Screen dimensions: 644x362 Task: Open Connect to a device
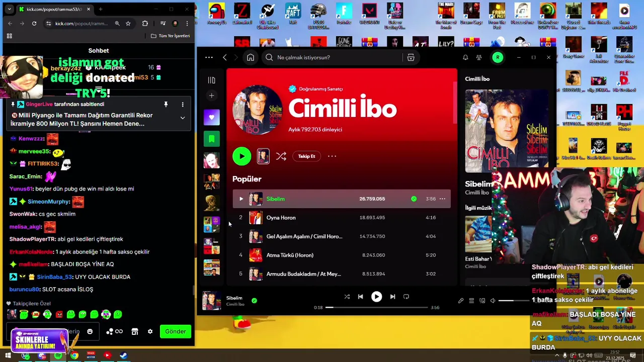(x=482, y=301)
